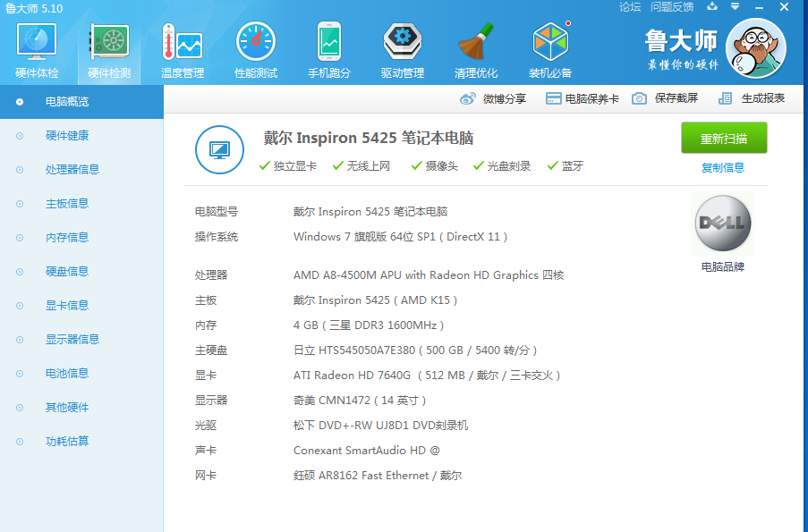Click the 鲁大师 5.10 title text
This screenshot has height=532, width=808.
coord(34,8)
